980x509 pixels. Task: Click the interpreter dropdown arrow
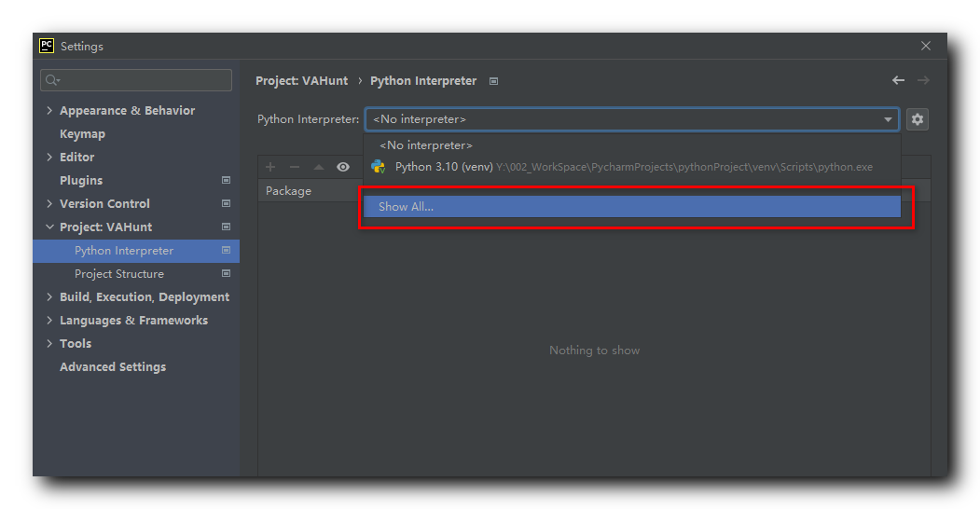click(x=888, y=119)
